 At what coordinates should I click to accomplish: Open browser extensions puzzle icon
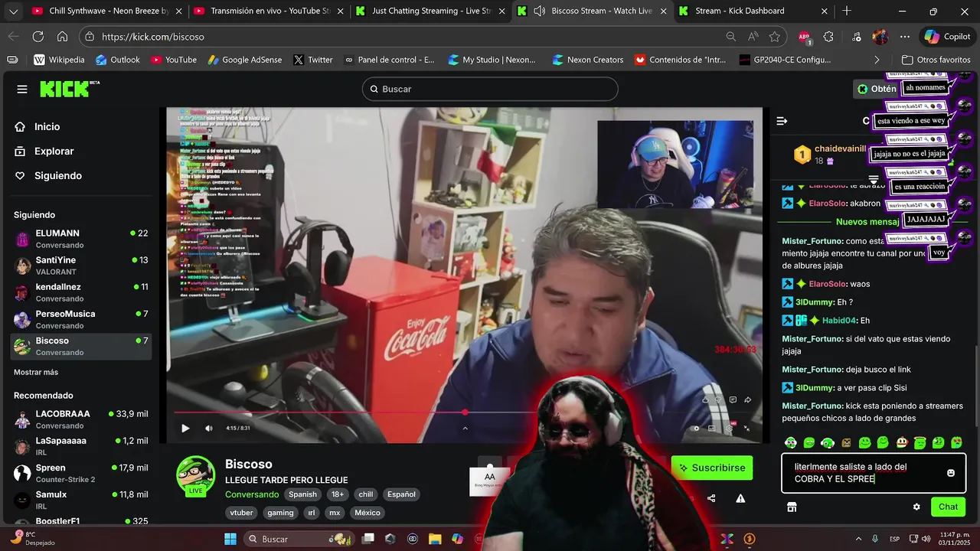[x=828, y=36]
